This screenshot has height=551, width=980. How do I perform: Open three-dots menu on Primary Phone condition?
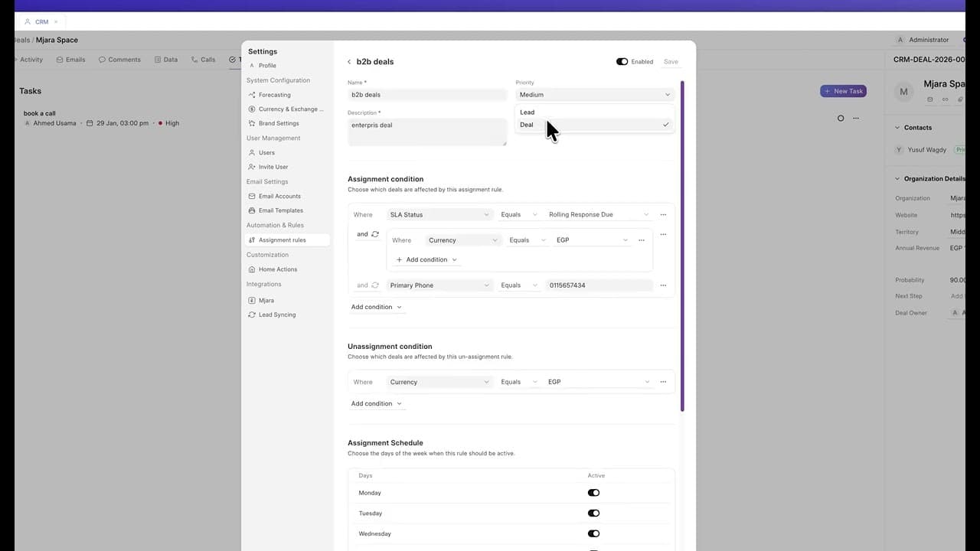[x=663, y=285]
